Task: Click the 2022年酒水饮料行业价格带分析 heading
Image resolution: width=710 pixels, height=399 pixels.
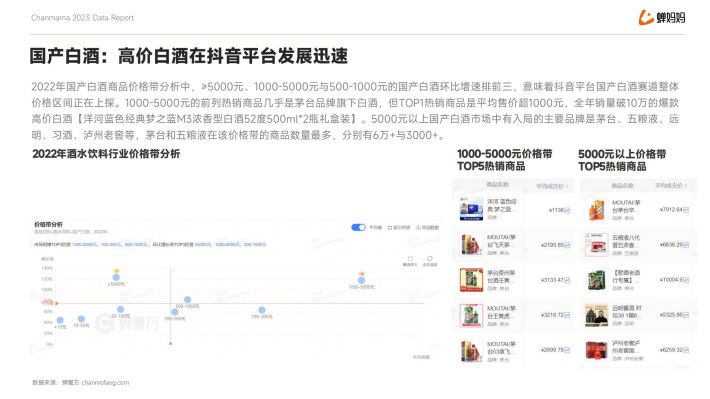Action: pyautogui.click(x=106, y=154)
